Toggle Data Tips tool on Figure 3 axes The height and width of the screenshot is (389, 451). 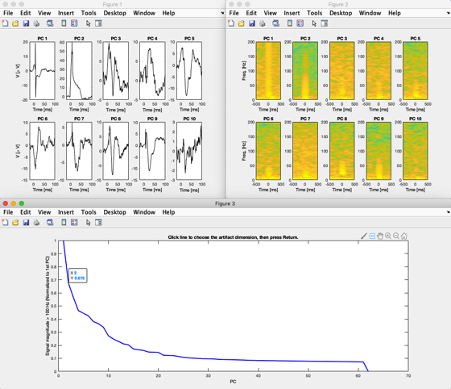(372, 236)
